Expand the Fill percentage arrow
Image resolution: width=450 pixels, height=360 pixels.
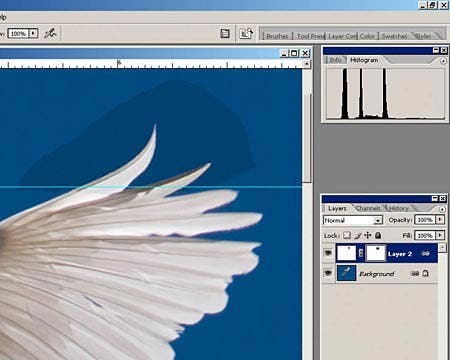pyautogui.click(x=440, y=235)
